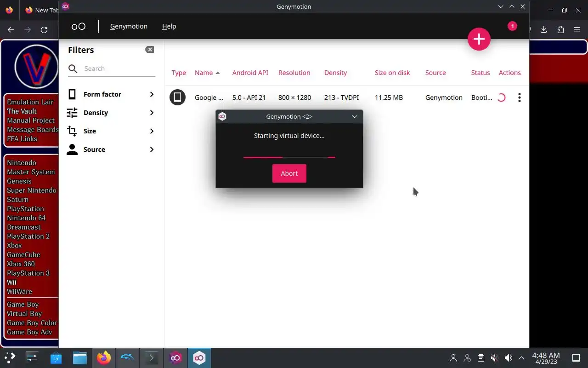Open the notification badge showing 1
Image resolution: width=588 pixels, height=368 pixels.
coord(512,26)
